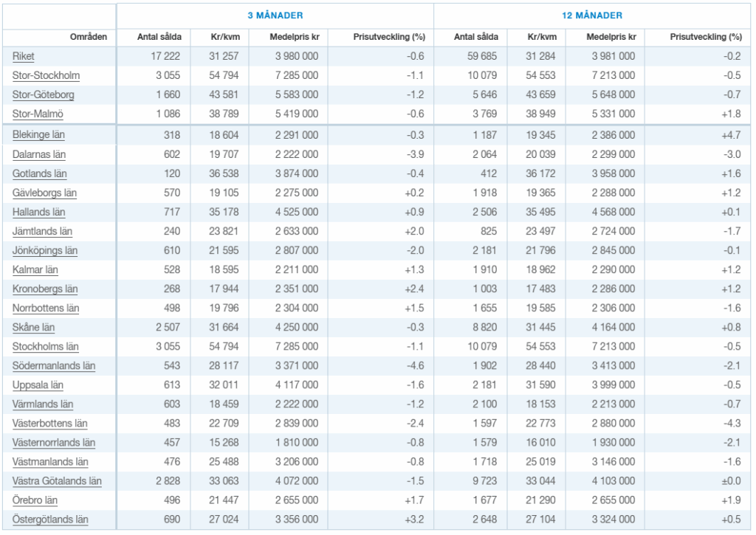Select Norrbottens län region link
The height and width of the screenshot is (535, 756).
pyautogui.click(x=46, y=308)
